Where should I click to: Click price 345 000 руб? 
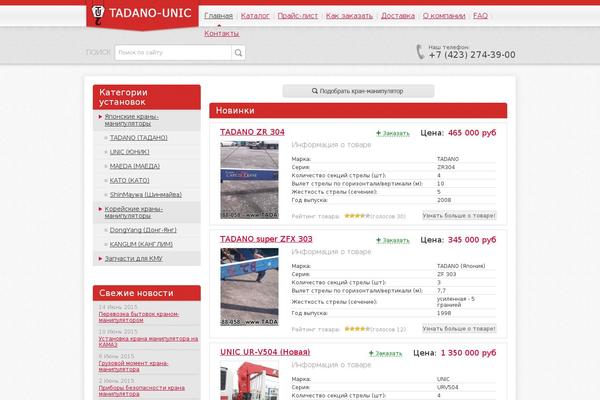(472, 240)
